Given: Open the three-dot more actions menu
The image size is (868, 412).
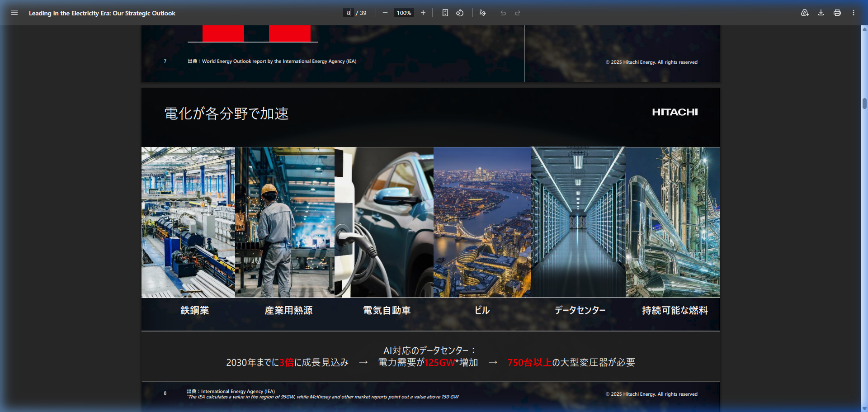Looking at the screenshot, I should tap(854, 13).
